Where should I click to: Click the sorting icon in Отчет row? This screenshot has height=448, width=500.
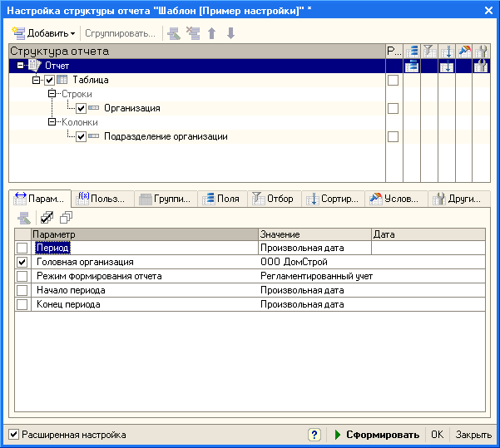[446, 66]
